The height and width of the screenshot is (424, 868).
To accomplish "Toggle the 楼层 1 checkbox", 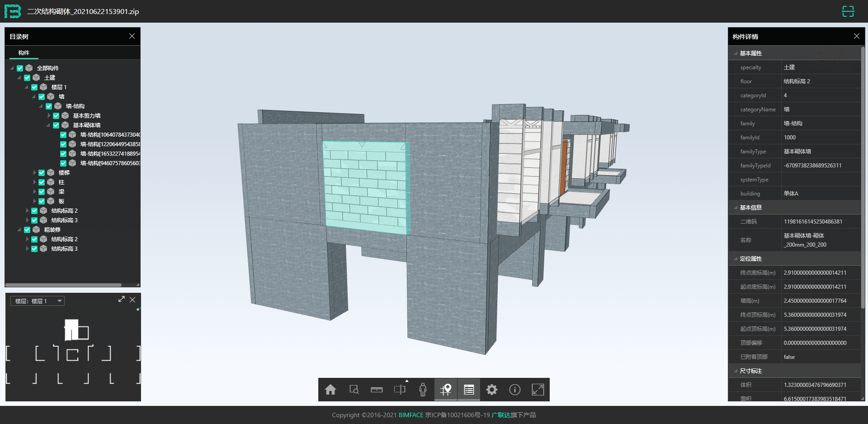I will point(34,87).
